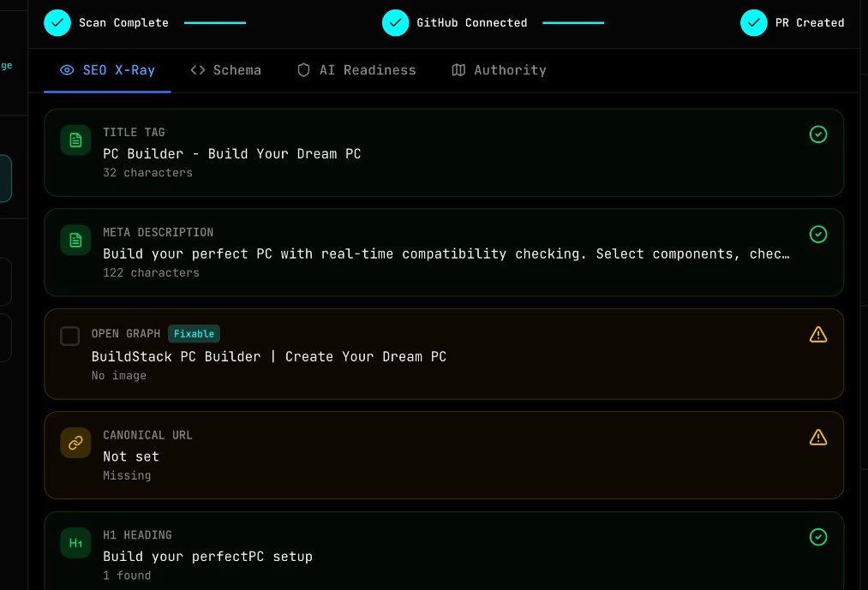Click the Fixable badge on Open Graph

[194, 334]
